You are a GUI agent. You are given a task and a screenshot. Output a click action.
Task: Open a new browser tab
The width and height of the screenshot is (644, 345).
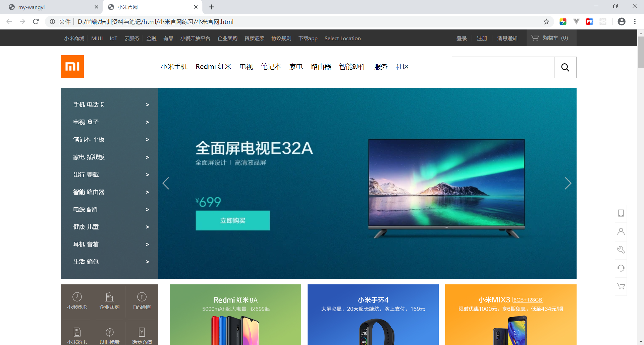[x=212, y=7]
